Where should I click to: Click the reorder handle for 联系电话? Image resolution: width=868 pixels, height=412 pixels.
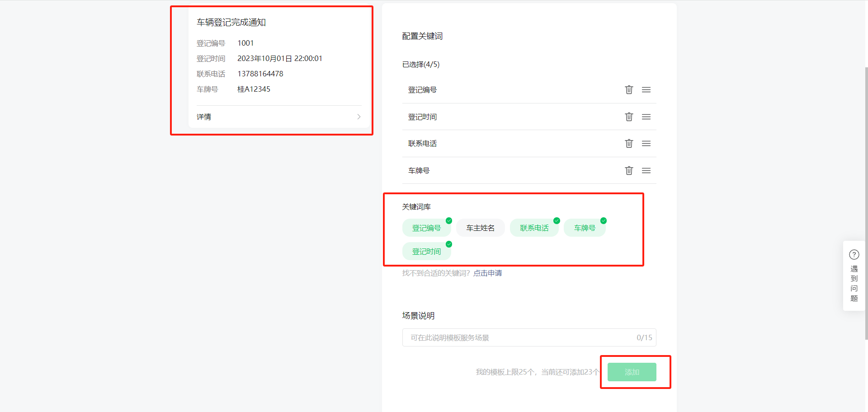pos(646,144)
